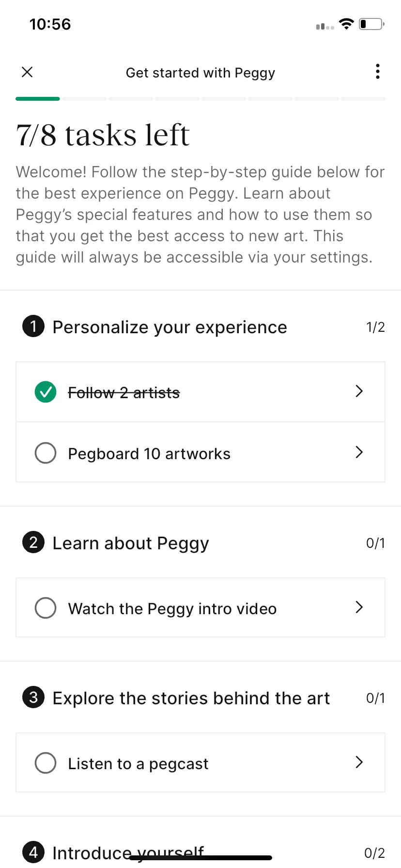
Task: Tap the number 2 section badge
Action: pos(33,542)
